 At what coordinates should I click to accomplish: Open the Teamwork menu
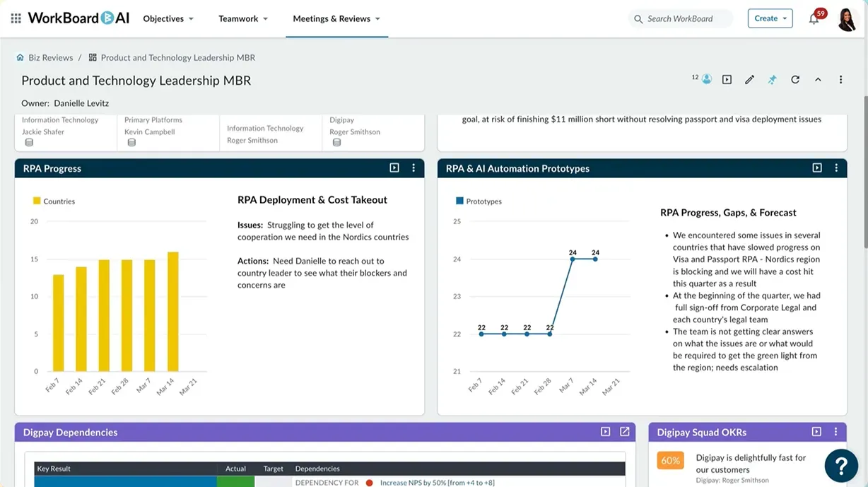click(243, 18)
